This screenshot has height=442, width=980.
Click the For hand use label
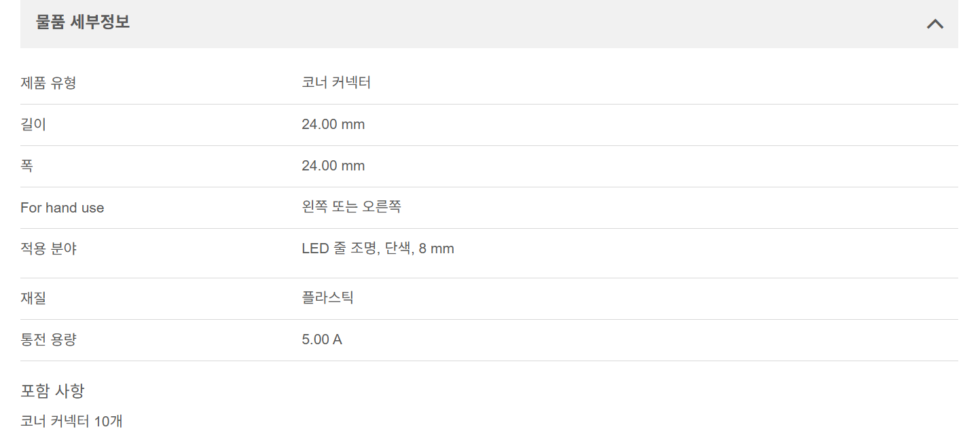point(62,208)
